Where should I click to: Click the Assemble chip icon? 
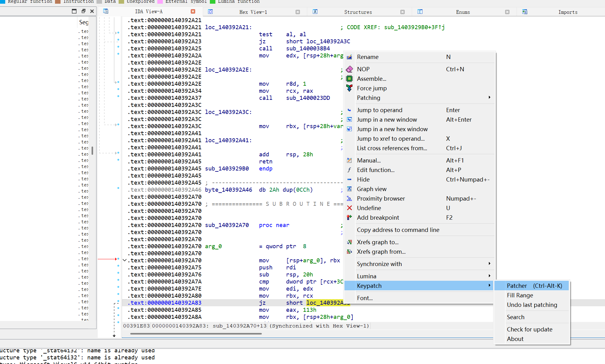point(349,79)
